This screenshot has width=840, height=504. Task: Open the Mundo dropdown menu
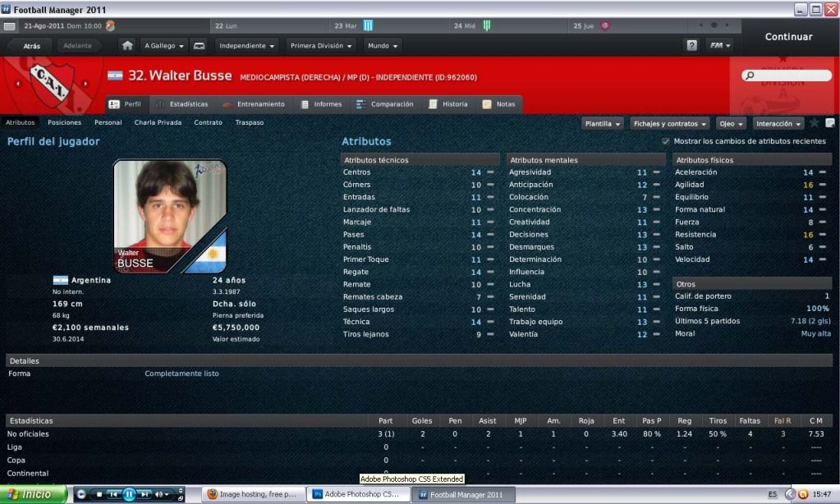tap(383, 45)
